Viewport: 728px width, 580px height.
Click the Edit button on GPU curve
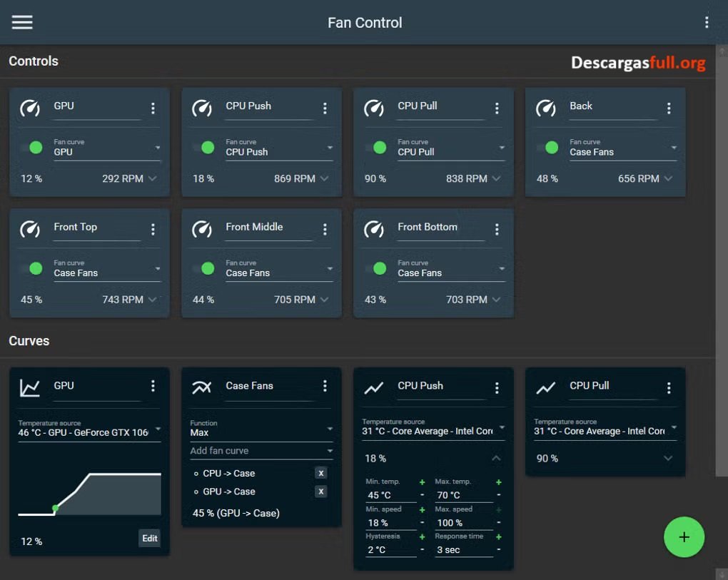click(149, 539)
